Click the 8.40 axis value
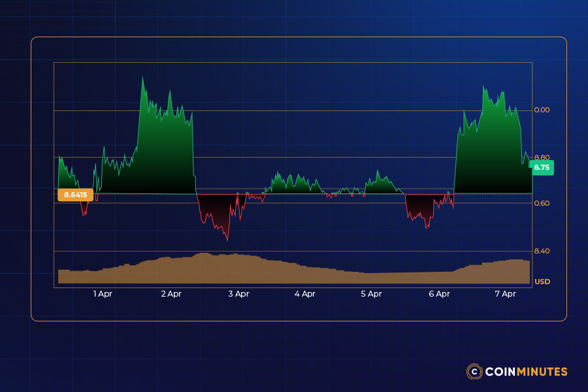Viewport: 588px width, 392px height. 543,250
